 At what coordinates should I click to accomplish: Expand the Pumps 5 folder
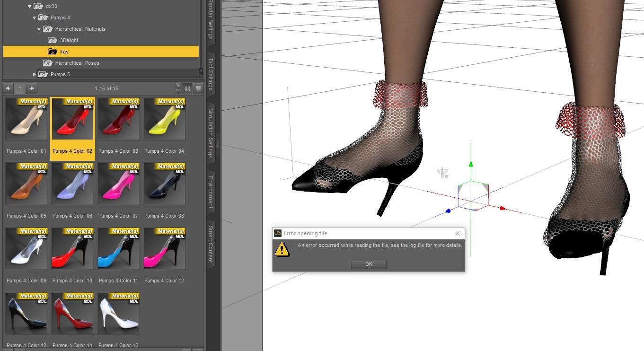pos(35,74)
